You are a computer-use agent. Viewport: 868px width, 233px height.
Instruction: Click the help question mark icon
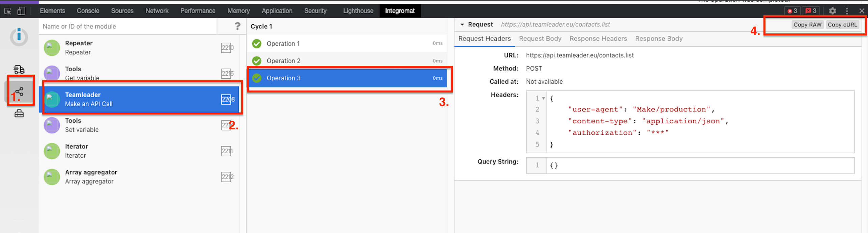(x=237, y=26)
